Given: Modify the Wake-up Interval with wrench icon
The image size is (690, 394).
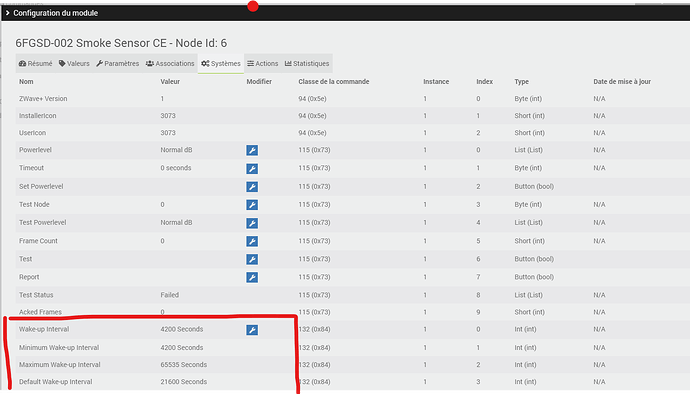Looking at the screenshot, I should click(252, 330).
